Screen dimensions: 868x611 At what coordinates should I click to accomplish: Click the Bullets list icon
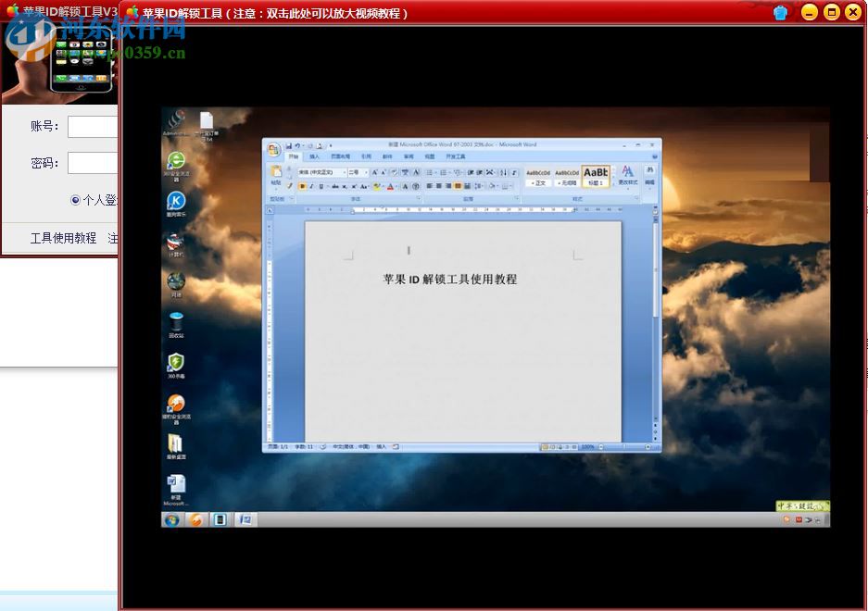pyautogui.click(x=430, y=173)
